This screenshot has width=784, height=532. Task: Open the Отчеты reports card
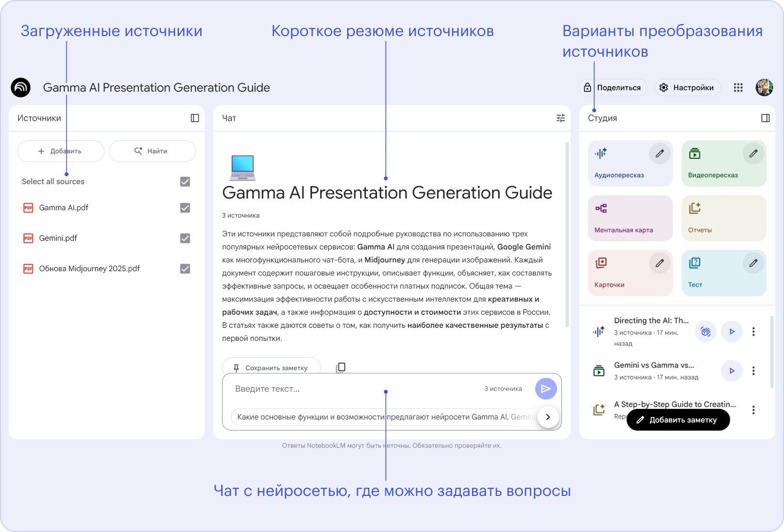pos(724,218)
